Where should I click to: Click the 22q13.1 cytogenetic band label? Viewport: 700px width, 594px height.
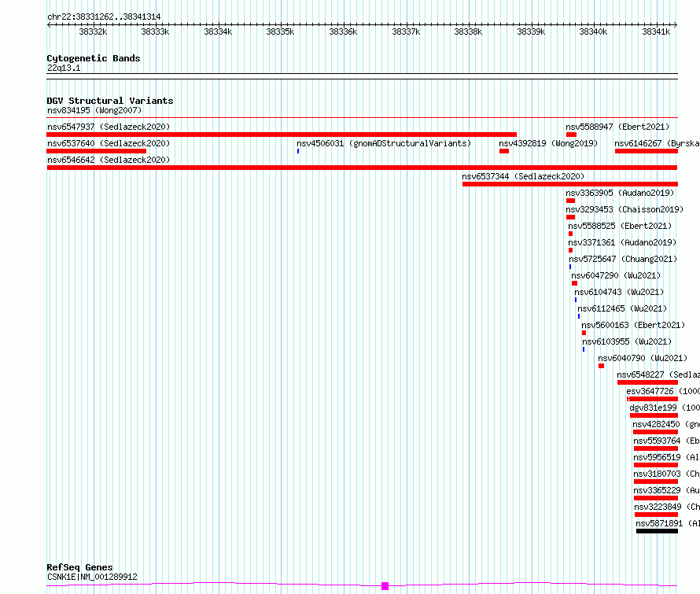[64, 68]
